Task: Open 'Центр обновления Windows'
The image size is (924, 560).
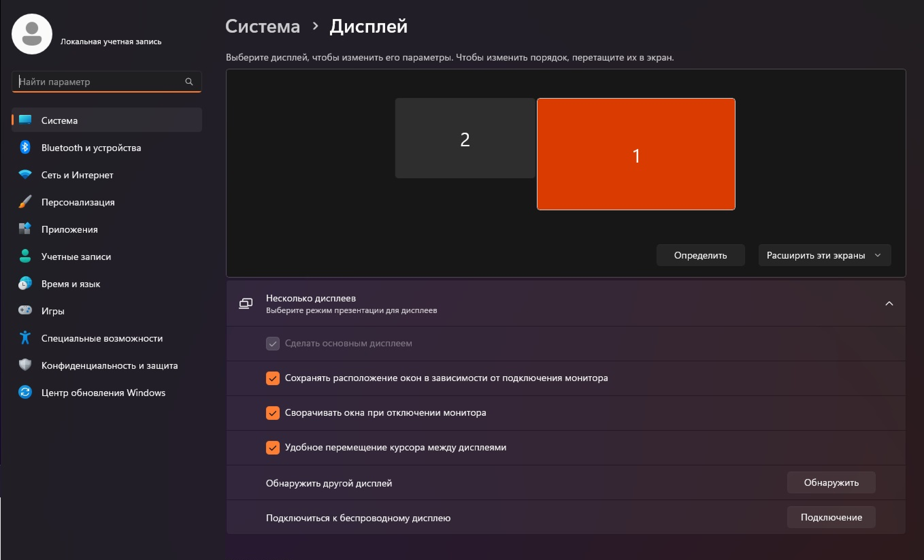Action: pos(107,392)
